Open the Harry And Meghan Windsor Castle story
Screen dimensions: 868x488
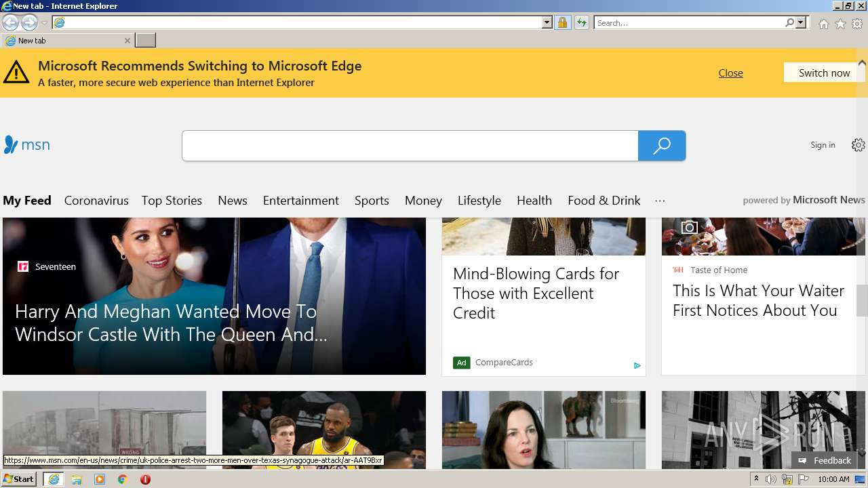(x=171, y=323)
